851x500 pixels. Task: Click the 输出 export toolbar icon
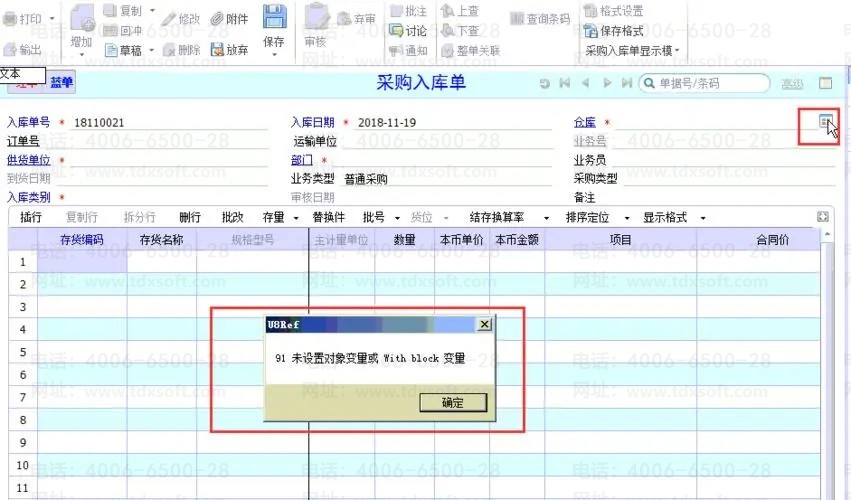tap(10, 50)
